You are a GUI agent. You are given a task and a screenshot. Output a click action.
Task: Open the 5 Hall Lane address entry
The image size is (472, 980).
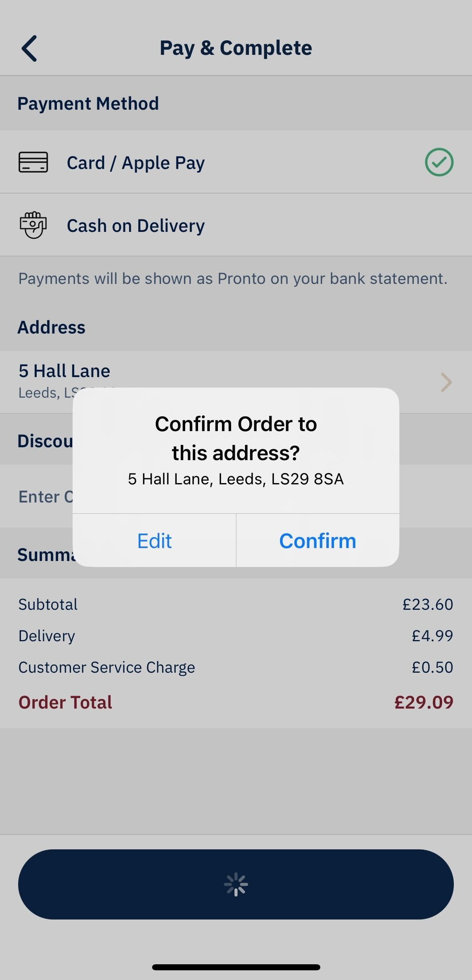[x=65, y=371]
